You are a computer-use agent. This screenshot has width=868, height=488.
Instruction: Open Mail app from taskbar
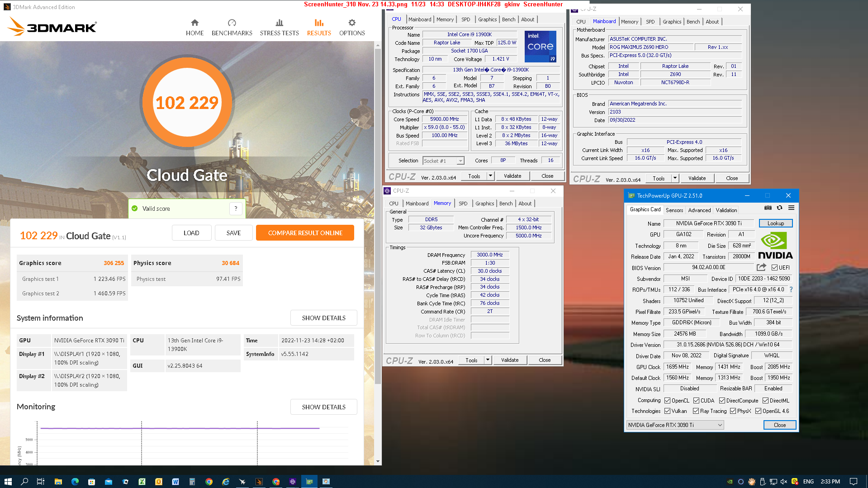pyautogui.click(x=108, y=481)
